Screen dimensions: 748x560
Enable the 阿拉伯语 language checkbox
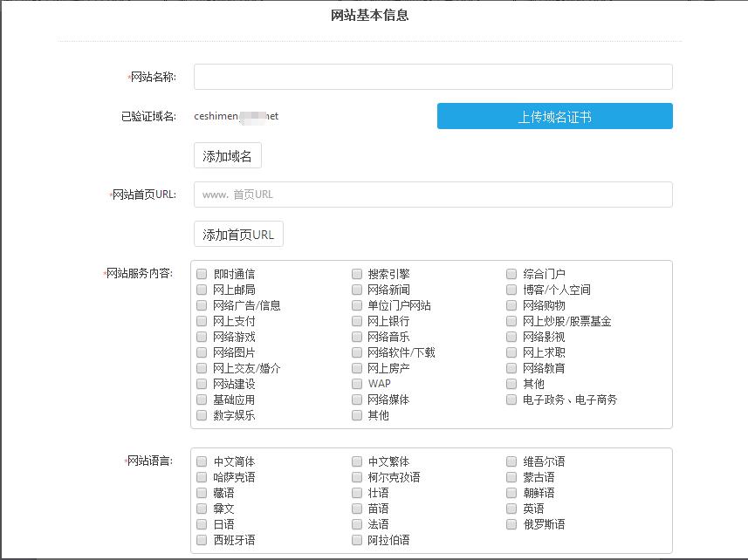click(x=357, y=540)
